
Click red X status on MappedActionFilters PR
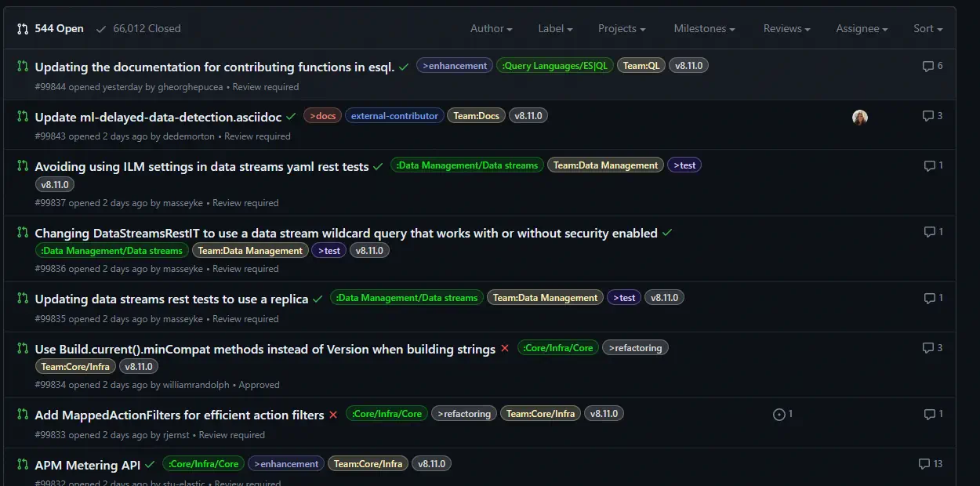click(x=333, y=415)
